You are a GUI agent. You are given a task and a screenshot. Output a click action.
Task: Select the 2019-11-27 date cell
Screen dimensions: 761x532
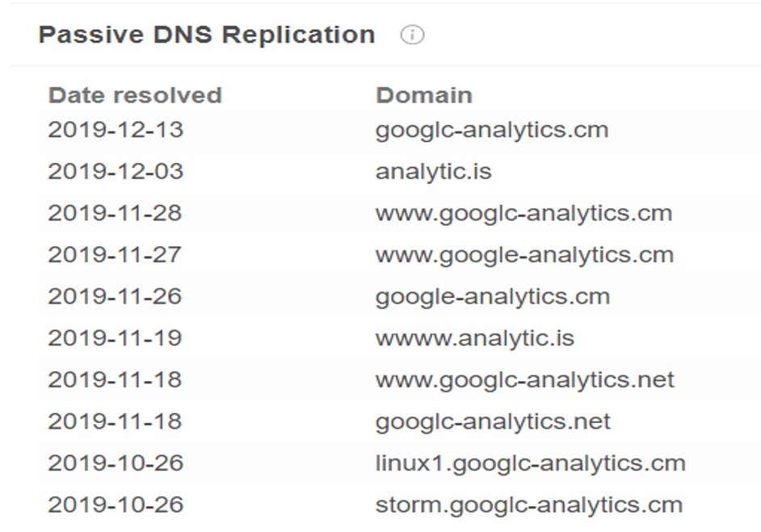115,254
